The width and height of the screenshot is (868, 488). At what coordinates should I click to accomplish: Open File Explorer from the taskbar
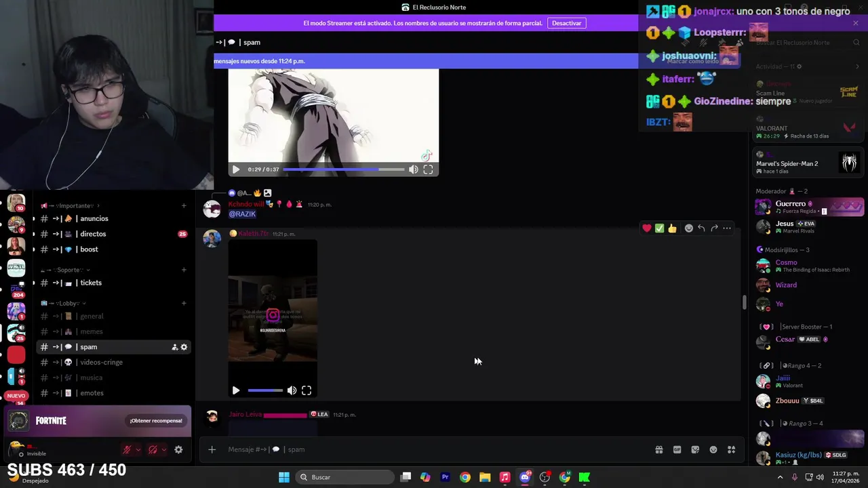point(485,477)
